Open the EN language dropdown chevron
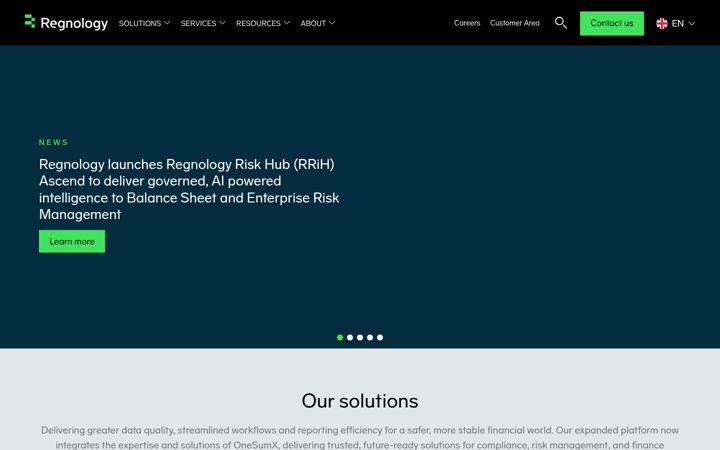Screen dimensions: 720x450 click(692, 23)
